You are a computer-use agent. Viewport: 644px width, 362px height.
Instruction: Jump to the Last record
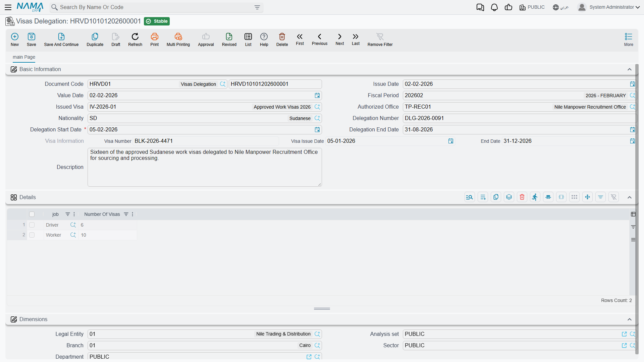356,39
